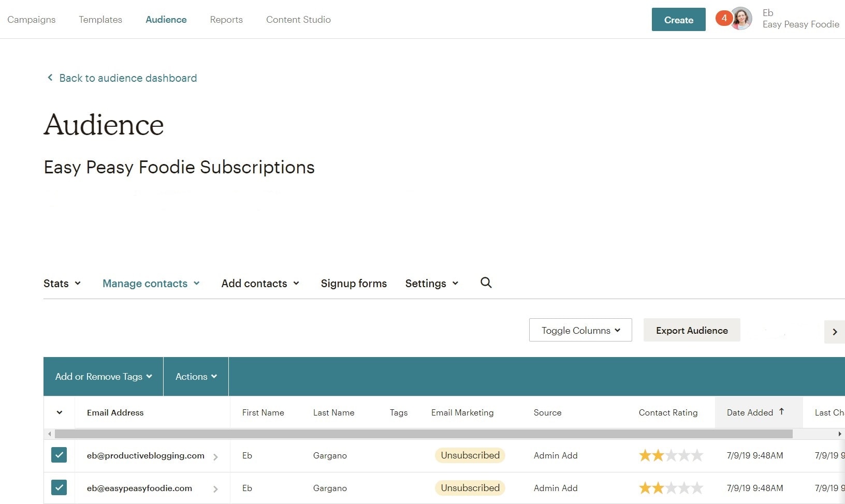Sort by Last Name column header
The width and height of the screenshot is (845, 504).
pos(333,412)
